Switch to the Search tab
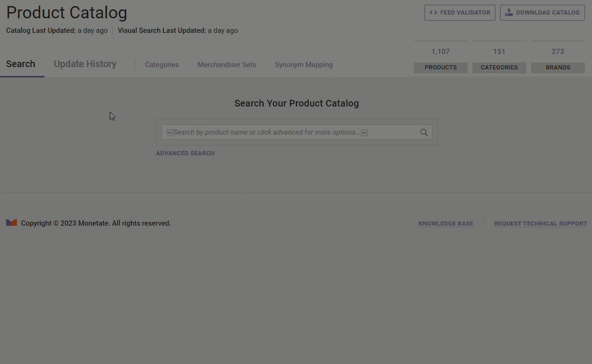The height and width of the screenshot is (364, 592). [21, 64]
